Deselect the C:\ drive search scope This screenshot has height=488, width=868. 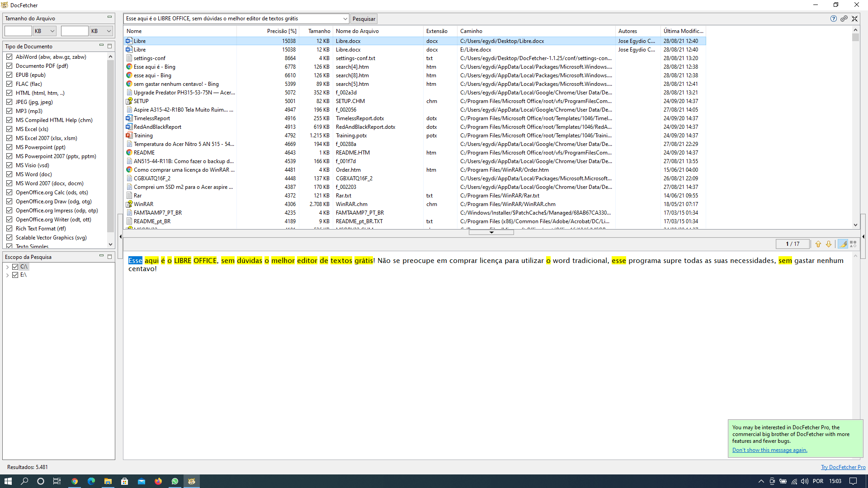pos(15,267)
